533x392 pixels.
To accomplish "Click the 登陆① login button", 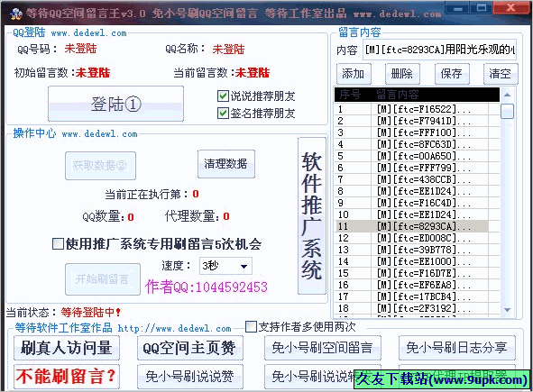I will [115, 104].
